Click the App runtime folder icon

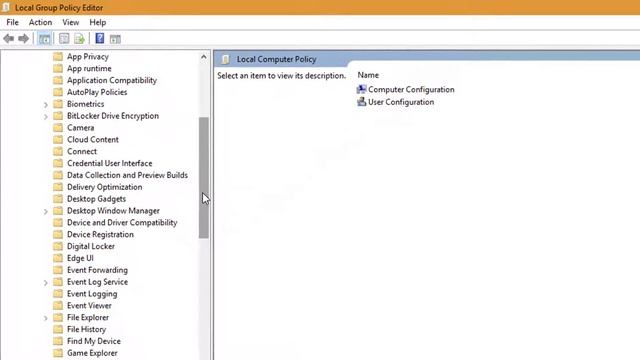click(x=58, y=68)
